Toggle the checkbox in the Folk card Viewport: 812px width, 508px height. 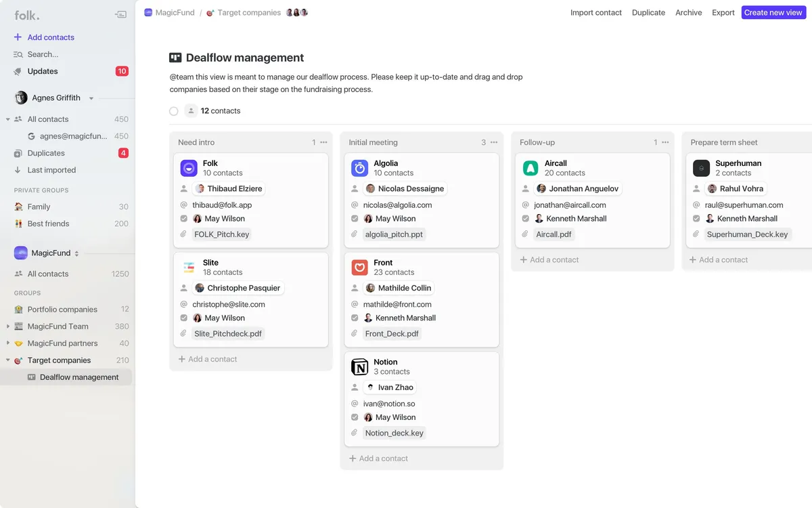[183, 219]
